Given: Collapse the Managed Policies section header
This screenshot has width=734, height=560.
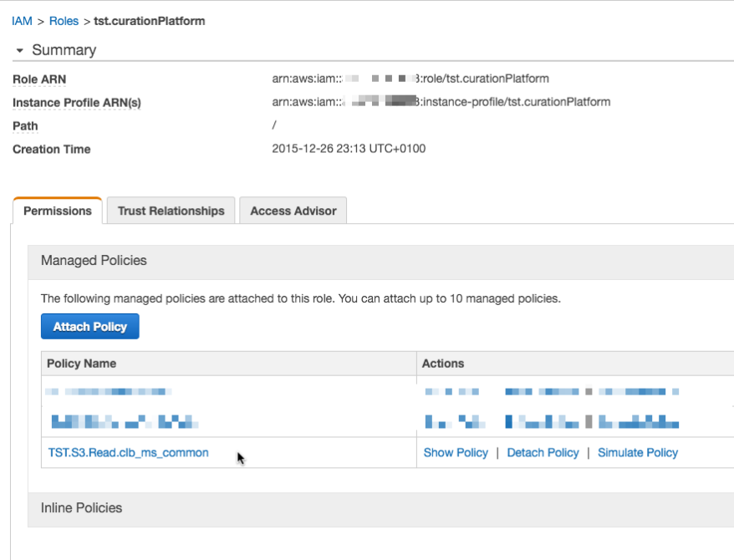Looking at the screenshot, I should (x=94, y=261).
